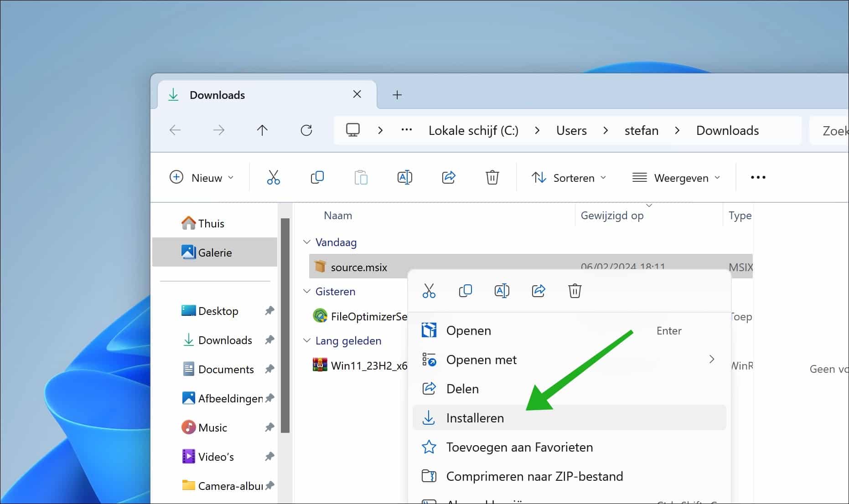The image size is (849, 504).
Task: Open a new tab with the plus button
Action: (397, 95)
